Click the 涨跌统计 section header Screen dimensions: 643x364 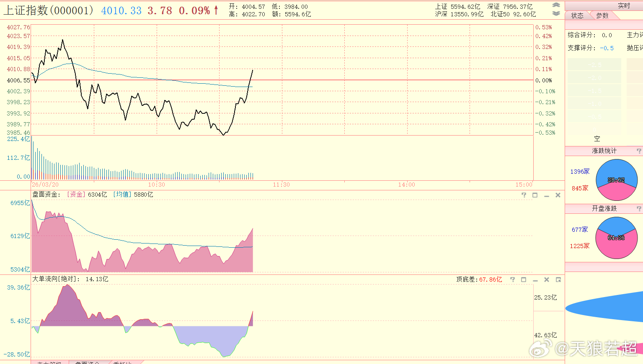pos(604,151)
